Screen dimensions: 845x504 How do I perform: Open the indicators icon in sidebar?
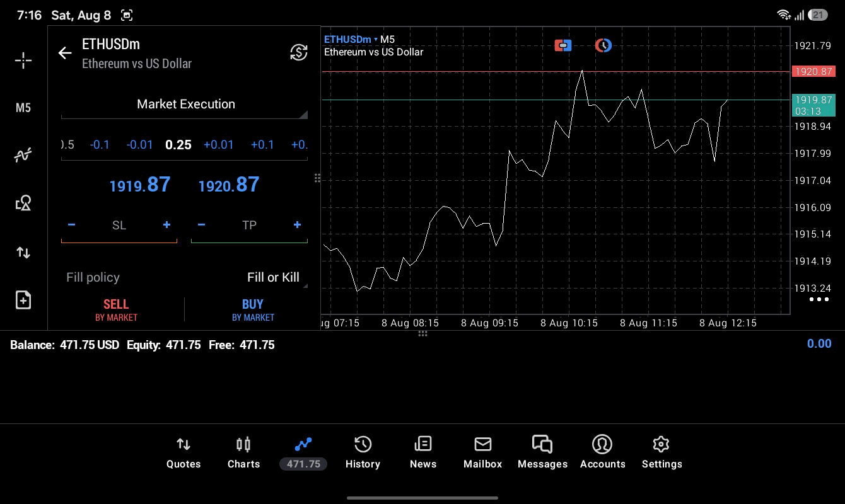point(23,155)
